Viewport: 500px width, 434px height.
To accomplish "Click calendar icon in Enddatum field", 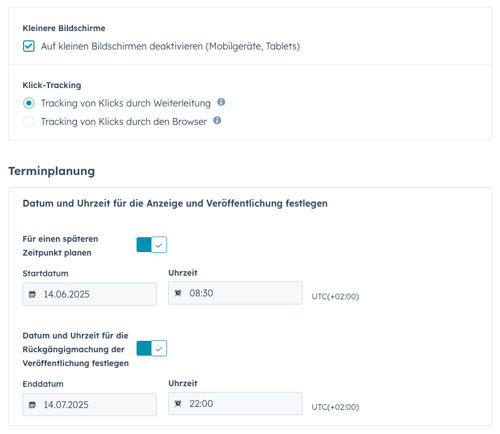I will click(32, 405).
